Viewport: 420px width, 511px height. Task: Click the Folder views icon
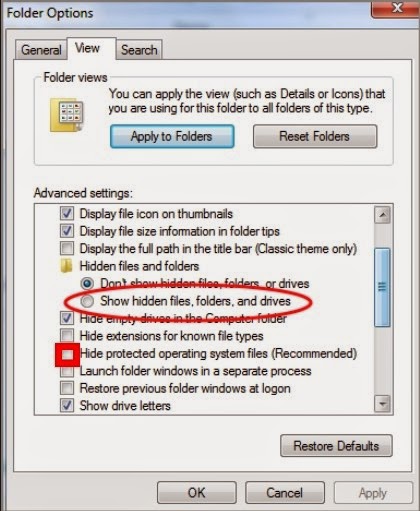pyautogui.click(x=67, y=114)
